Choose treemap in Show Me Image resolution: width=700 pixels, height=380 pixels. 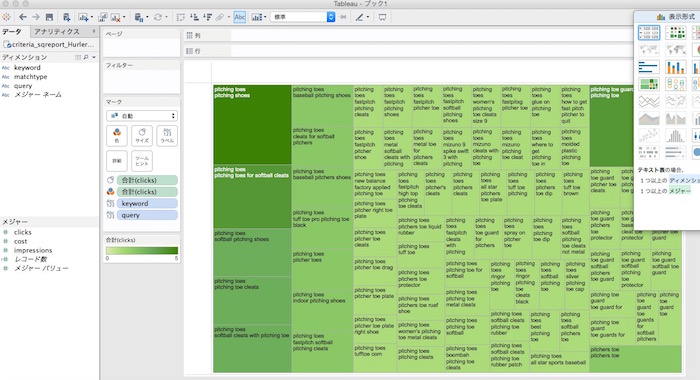click(x=649, y=84)
